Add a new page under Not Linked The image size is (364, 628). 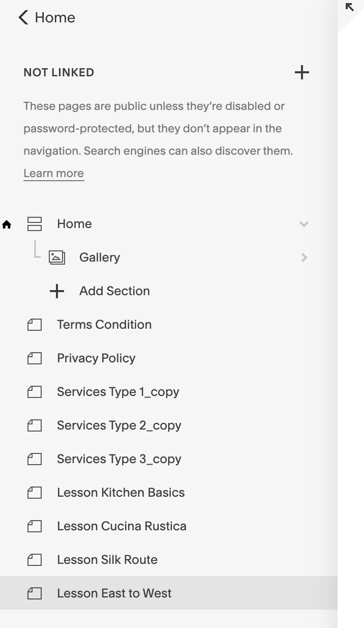click(x=301, y=72)
